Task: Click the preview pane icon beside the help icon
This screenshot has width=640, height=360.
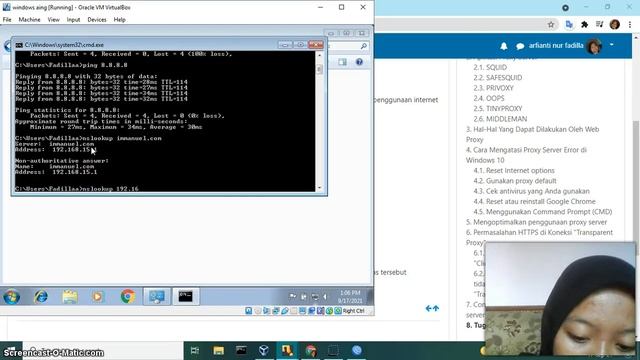Action: 342,62
